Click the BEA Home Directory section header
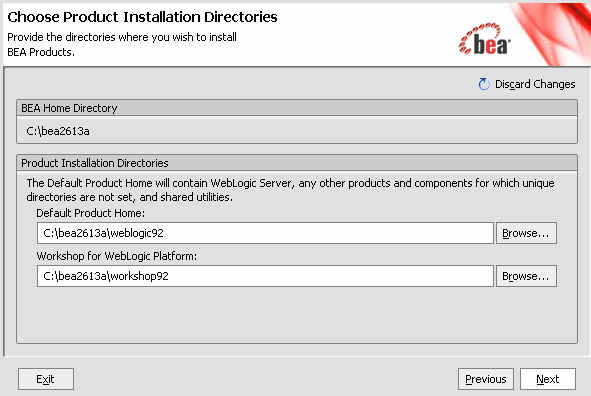 (297, 108)
